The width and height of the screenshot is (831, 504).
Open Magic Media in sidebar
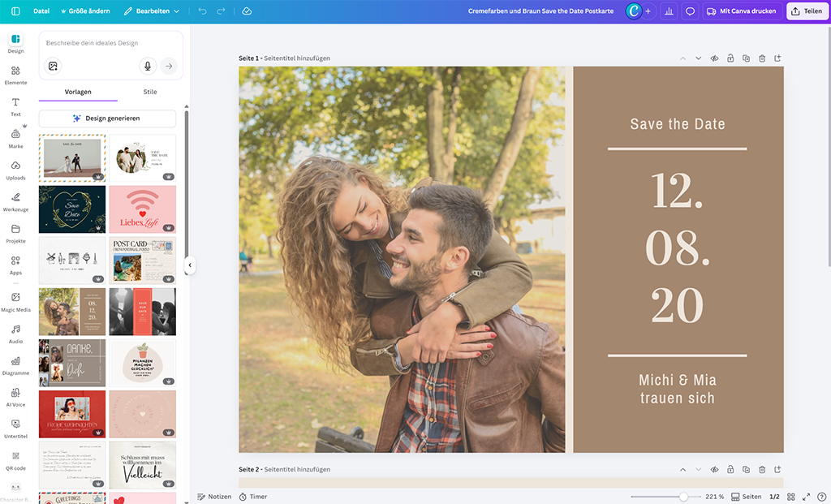15,302
